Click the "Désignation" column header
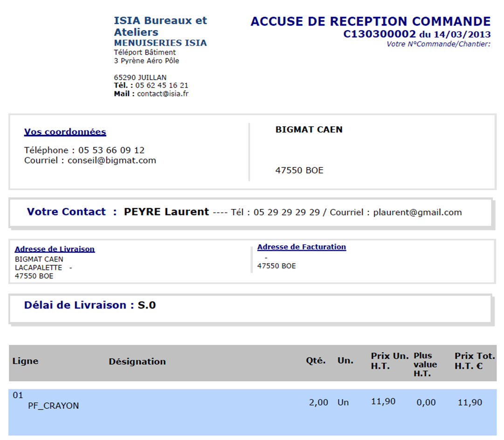This screenshot has height=440, width=504. tap(137, 362)
